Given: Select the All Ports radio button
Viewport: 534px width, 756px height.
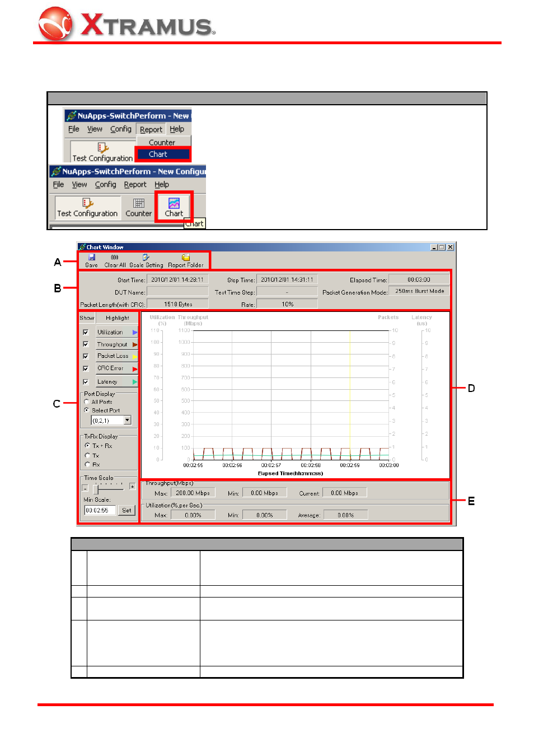Looking at the screenshot, I should (x=87, y=402).
